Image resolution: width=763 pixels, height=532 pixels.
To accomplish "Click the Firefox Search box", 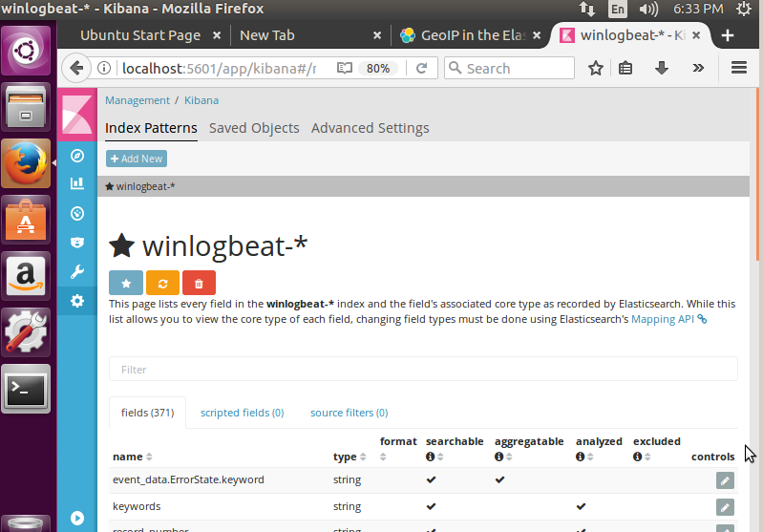I will [x=510, y=68].
